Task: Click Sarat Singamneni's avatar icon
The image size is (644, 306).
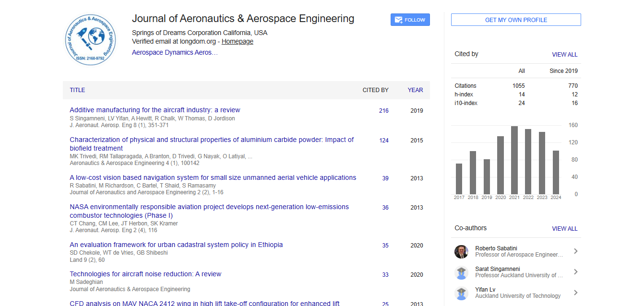Action: 461,272
